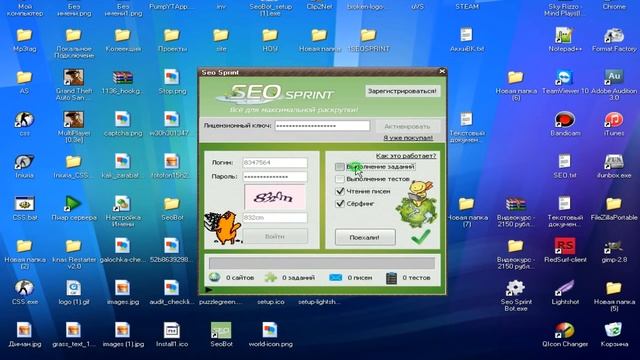Click the gray progress bar in Seo Sprint

[x=322, y=263]
